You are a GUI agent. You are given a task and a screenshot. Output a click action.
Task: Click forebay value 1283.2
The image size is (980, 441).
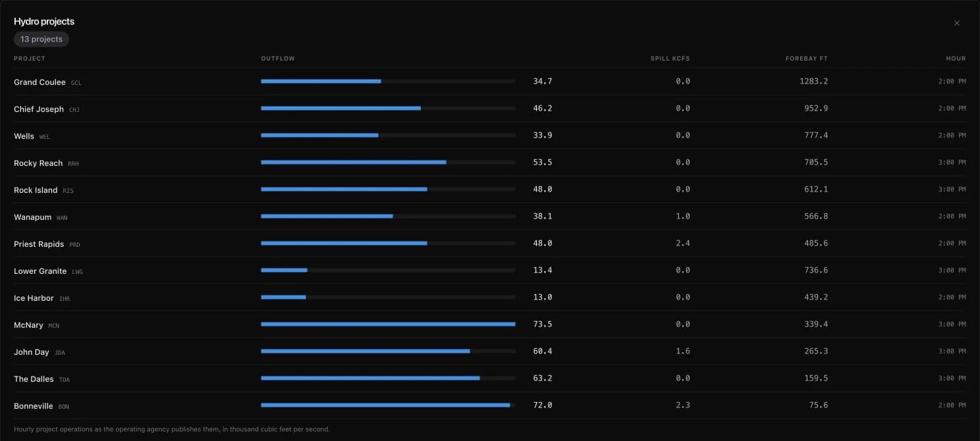814,82
